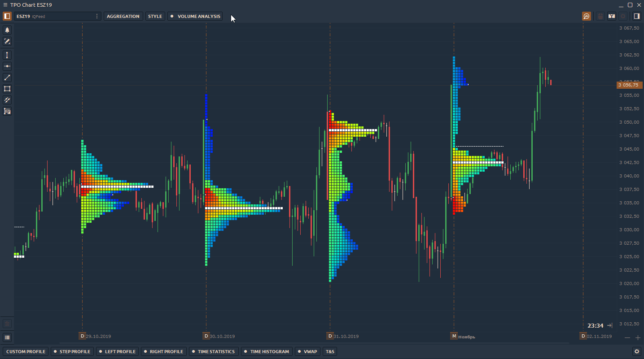Open the drawing edit pencil tool
Image resolution: width=644 pixels, height=359 pixels.
click(x=7, y=41)
